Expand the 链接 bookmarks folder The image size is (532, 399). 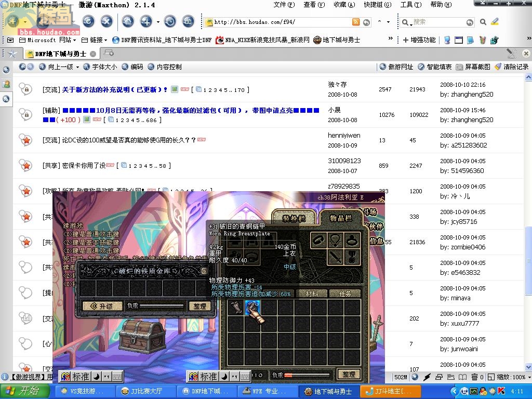95,40
